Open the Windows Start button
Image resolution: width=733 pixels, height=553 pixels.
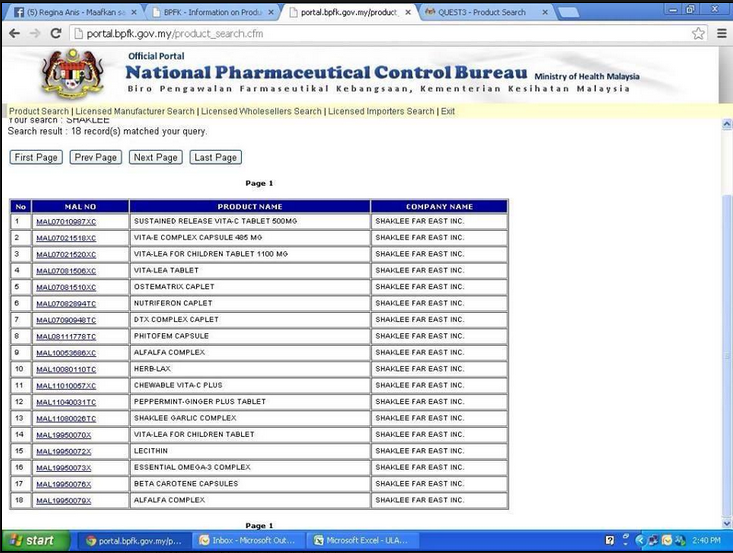36,541
